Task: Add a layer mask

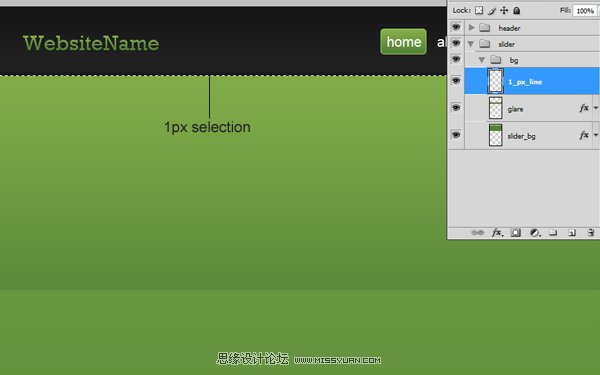Action: [x=515, y=232]
